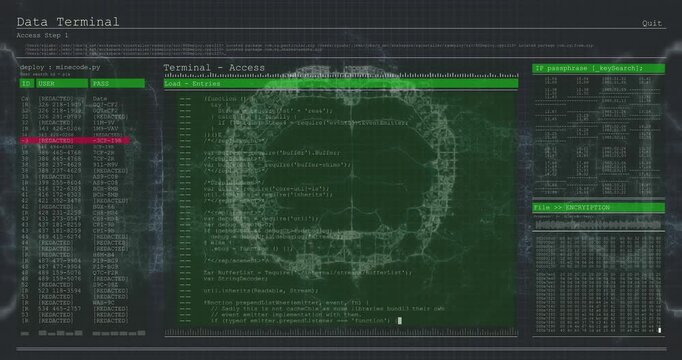Open the Load - Entries bar
682x360 pixels.
[x=341, y=83]
